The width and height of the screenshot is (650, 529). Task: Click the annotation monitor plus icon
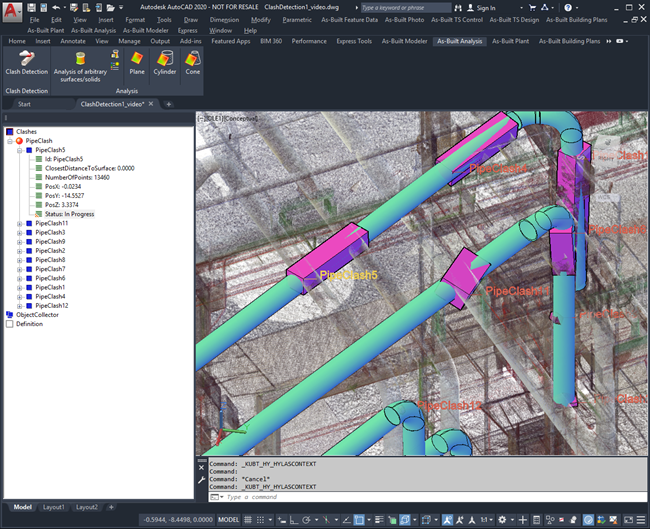click(x=523, y=519)
